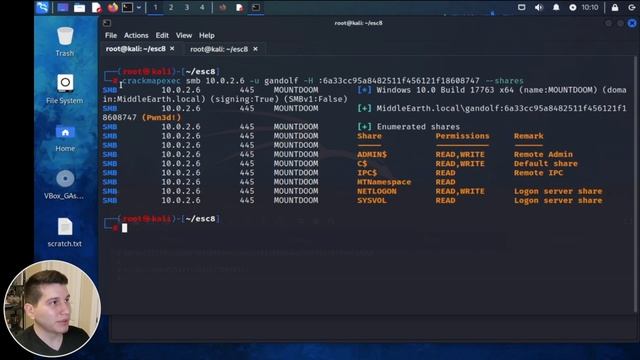Open the terminal File menu
Image resolution: width=640 pixels, height=360 pixels.
point(111,36)
